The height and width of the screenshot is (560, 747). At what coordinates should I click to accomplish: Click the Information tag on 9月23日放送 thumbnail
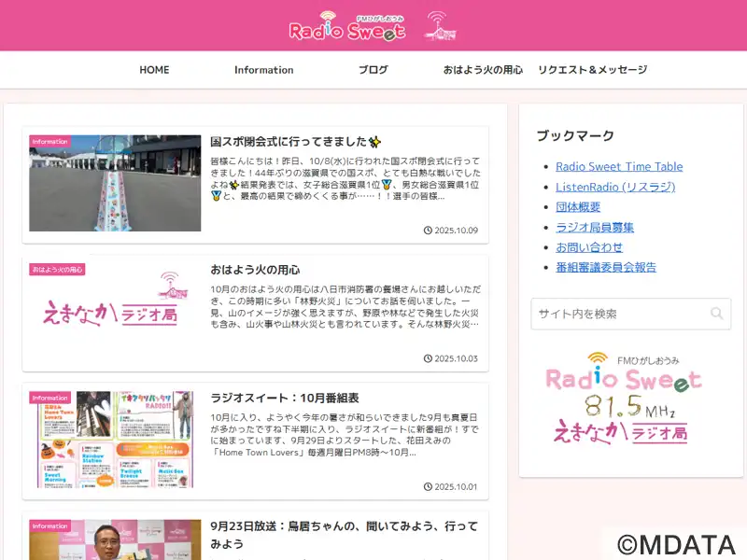50,525
